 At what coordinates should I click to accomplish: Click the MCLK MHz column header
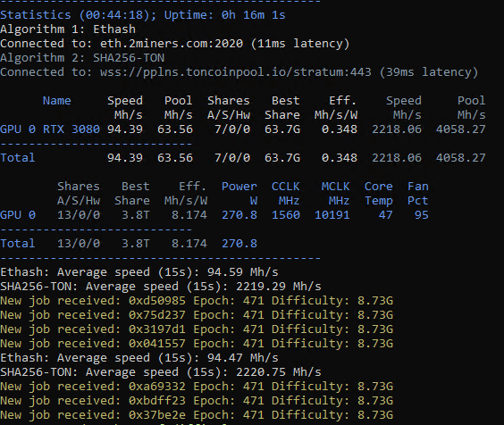(x=335, y=194)
